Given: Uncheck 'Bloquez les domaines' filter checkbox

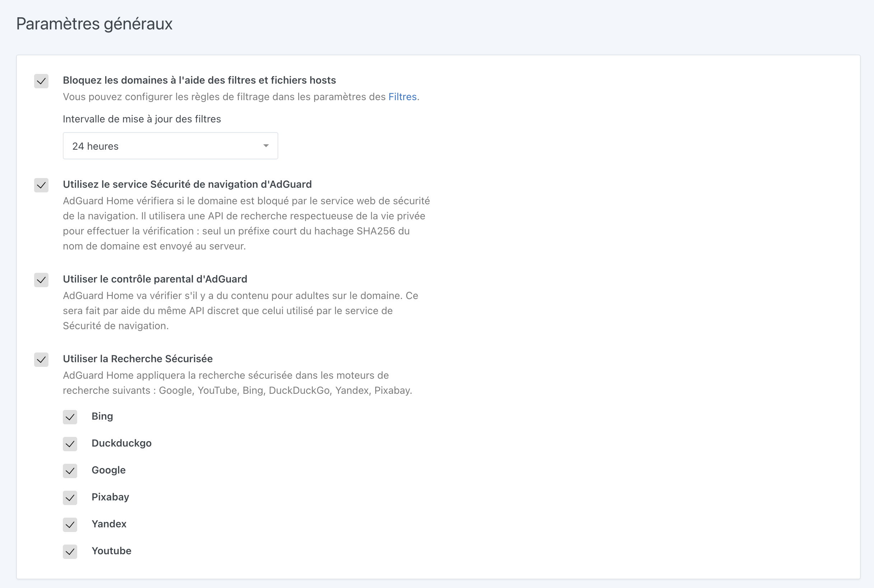Looking at the screenshot, I should click(41, 81).
